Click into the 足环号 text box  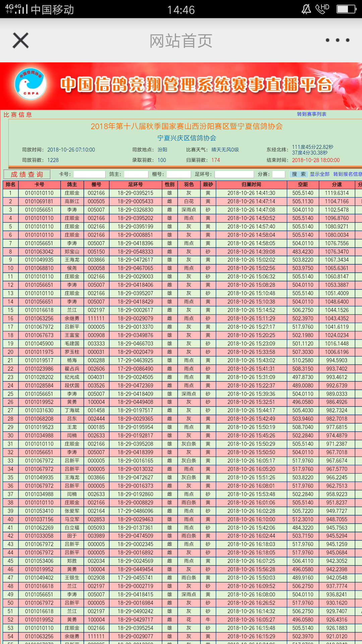[234, 174]
